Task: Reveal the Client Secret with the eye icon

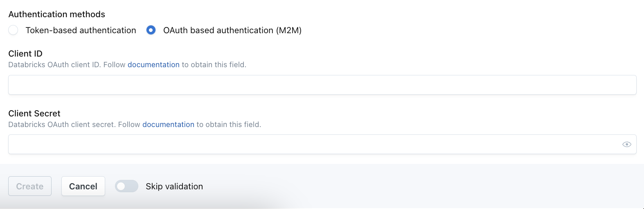Action: (626, 144)
